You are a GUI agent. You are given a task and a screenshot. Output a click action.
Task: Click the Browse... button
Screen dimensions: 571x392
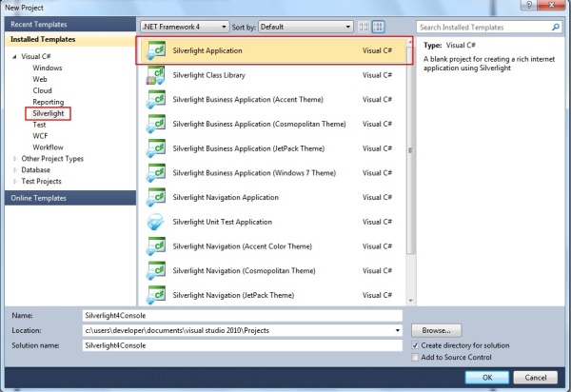(436, 330)
